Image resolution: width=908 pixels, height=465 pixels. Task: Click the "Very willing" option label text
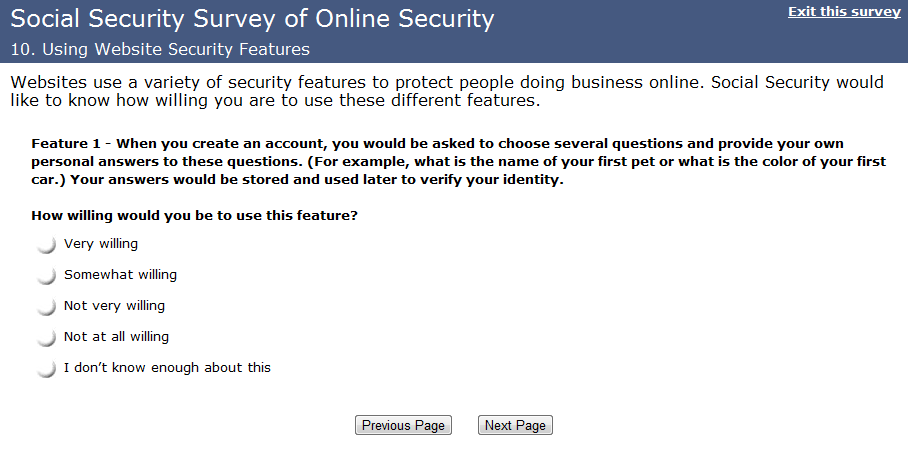tap(101, 243)
